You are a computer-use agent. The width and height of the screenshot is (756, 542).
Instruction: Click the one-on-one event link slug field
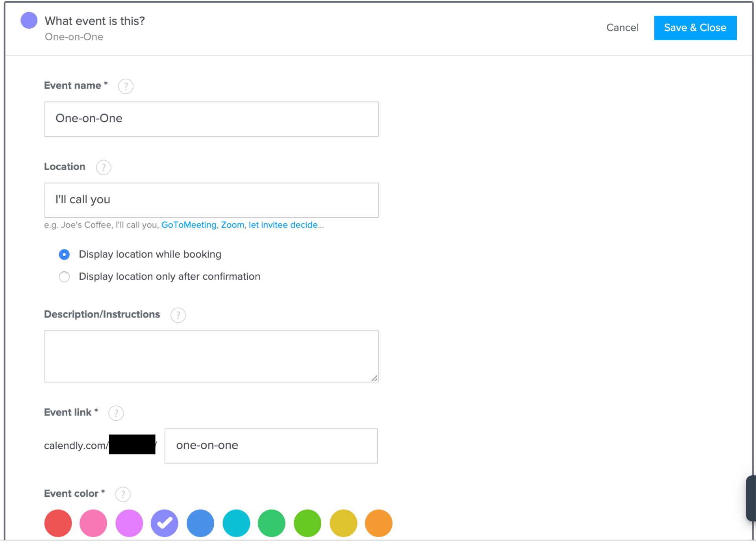[x=271, y=445]
